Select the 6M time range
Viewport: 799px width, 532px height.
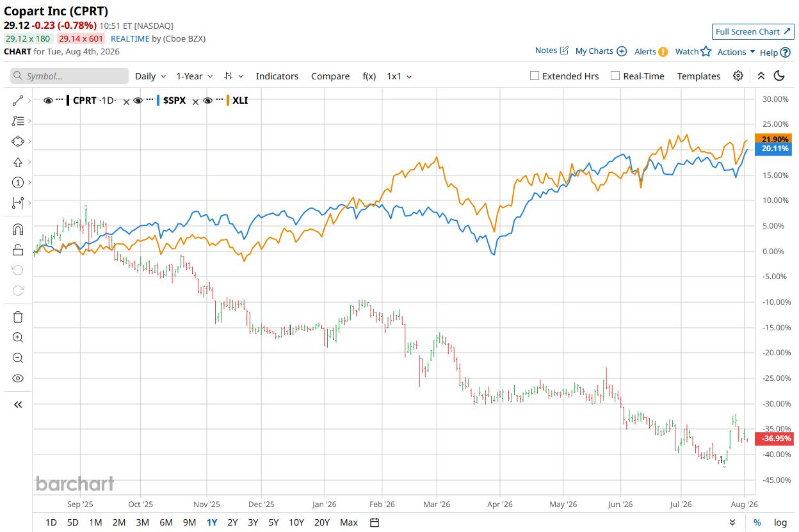166,522
